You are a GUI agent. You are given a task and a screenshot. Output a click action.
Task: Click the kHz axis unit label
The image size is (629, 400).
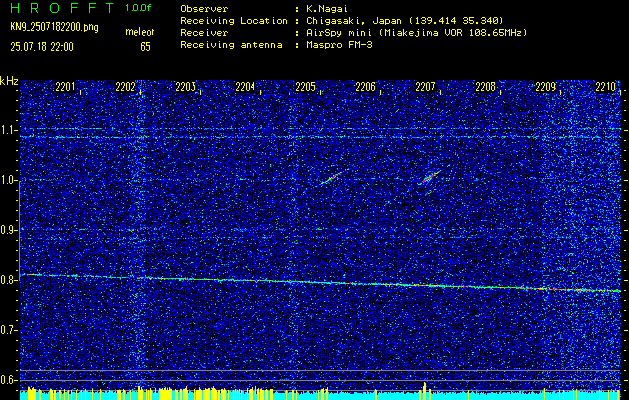pyautogui.click(x=9, y=81)
